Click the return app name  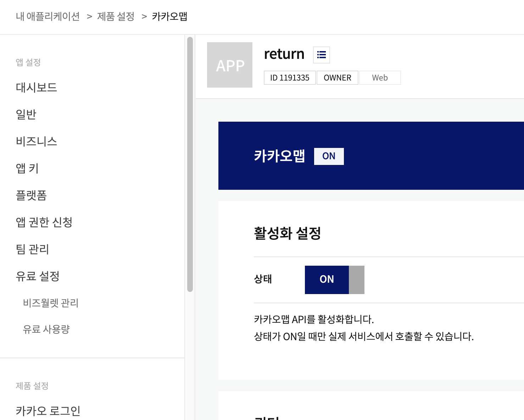[x=284, y=54]
